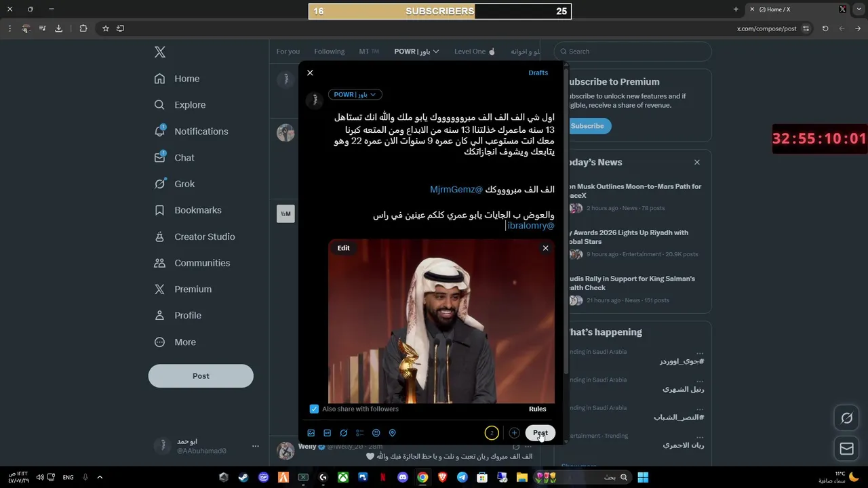
Task: Click the character count circle indicator
Action: [x=492, y=433]
